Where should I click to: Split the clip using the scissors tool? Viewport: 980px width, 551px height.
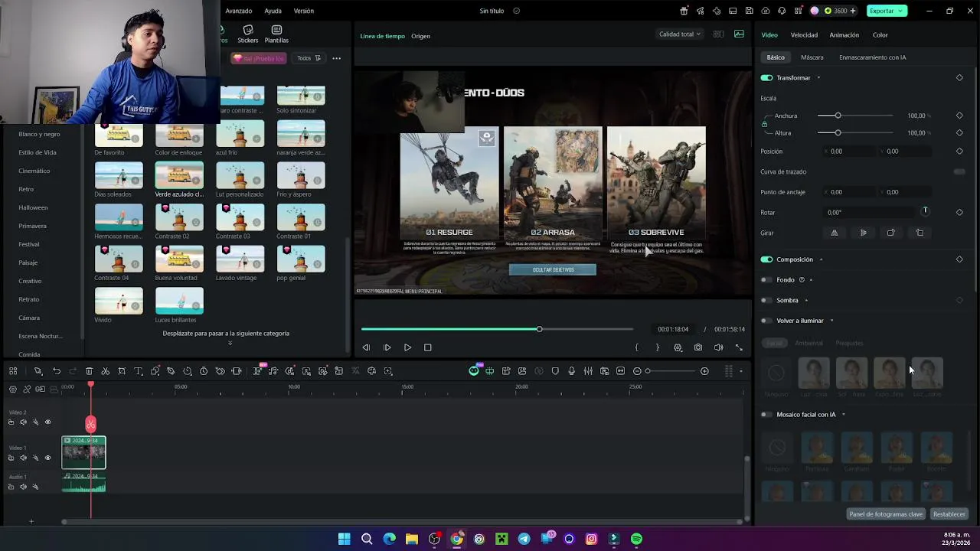[106, 371]
